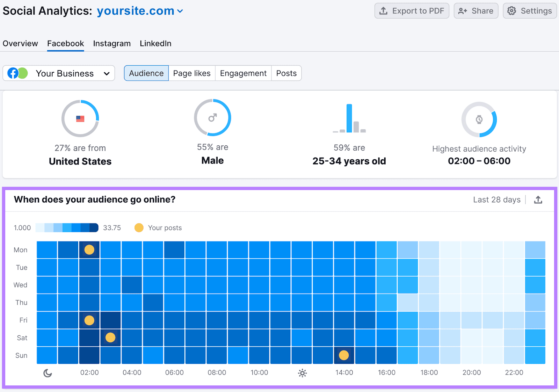Click the male gender symbol chart
The image size is (559, 392).
click(212, 118)
